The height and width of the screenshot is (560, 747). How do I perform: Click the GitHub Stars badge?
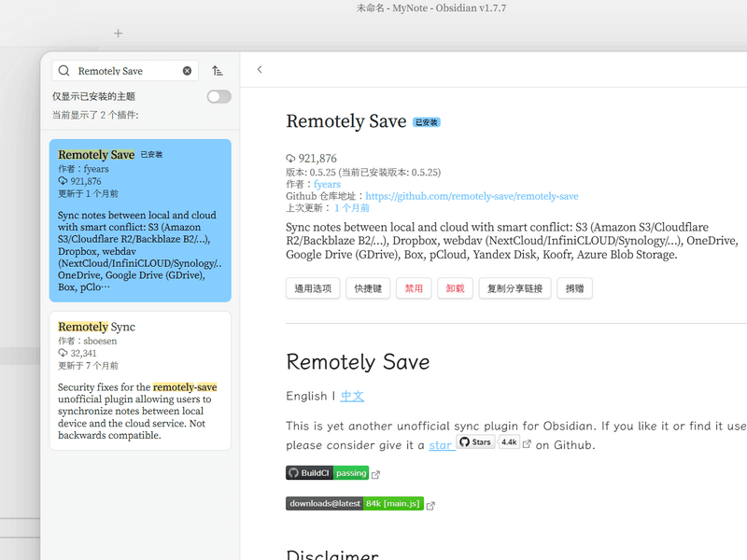[x=475, y=441]
